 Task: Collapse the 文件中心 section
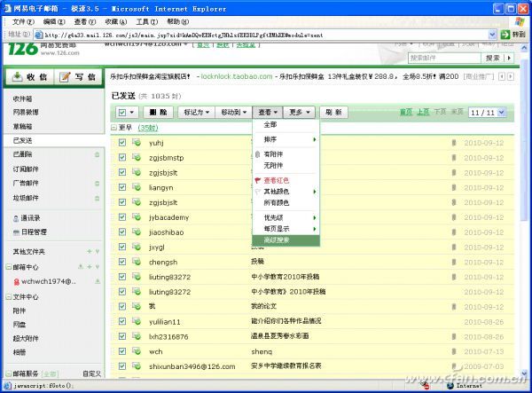9,296
